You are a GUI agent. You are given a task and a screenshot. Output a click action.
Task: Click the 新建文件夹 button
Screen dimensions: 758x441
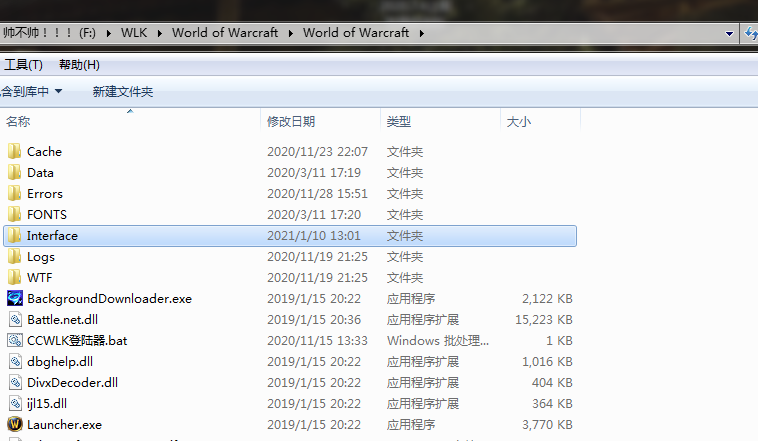pyautogui.click(x=123, y=91)
